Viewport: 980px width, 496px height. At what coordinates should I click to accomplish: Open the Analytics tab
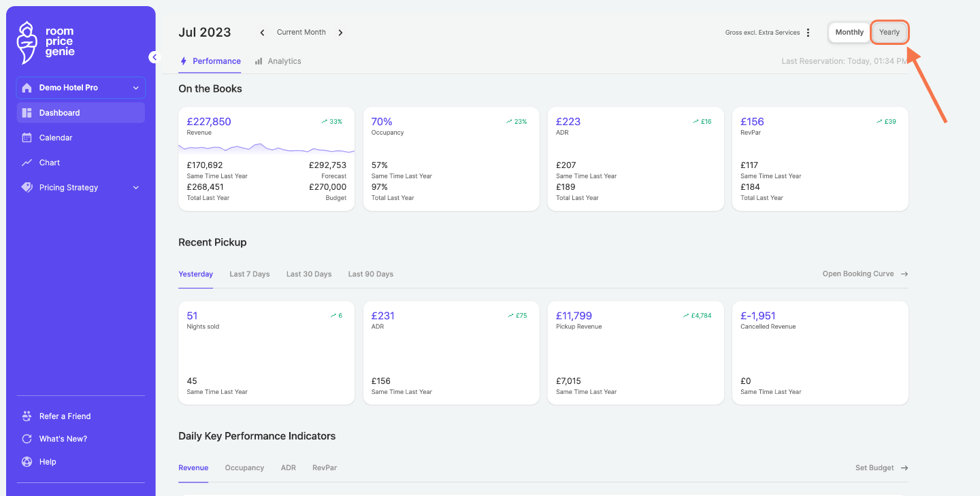pyautogui.click(x=278, y=61)
